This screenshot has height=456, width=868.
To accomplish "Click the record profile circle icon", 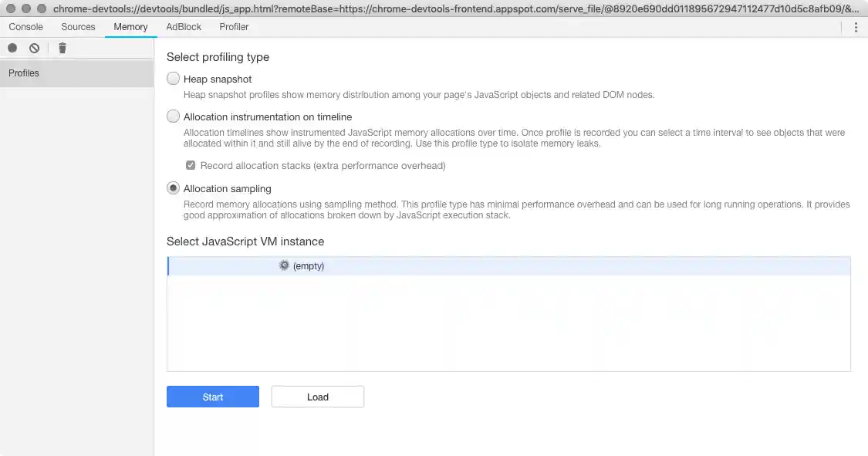I will click(12, 48).
